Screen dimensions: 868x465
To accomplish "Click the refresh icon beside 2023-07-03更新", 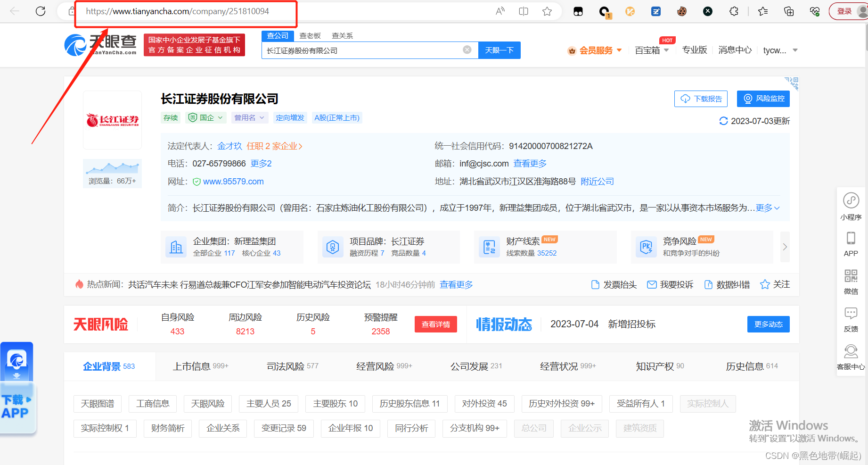I will coord(723,121).
